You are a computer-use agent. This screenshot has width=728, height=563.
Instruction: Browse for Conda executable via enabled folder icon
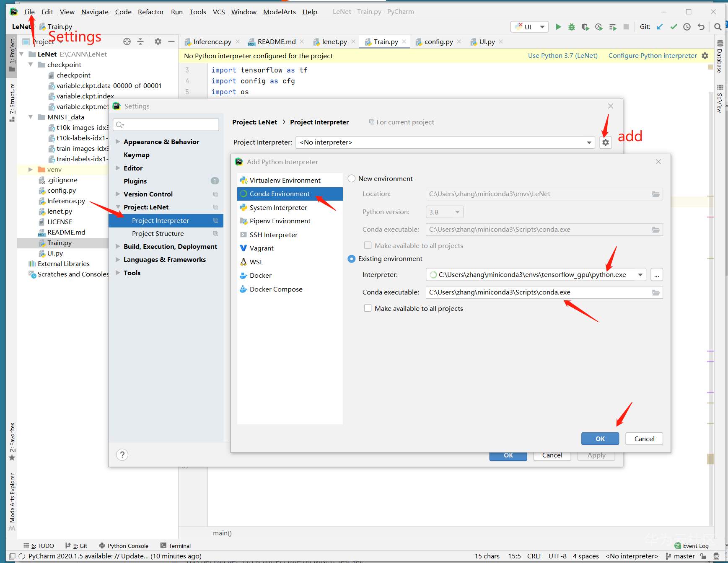(x=656, y=292)
